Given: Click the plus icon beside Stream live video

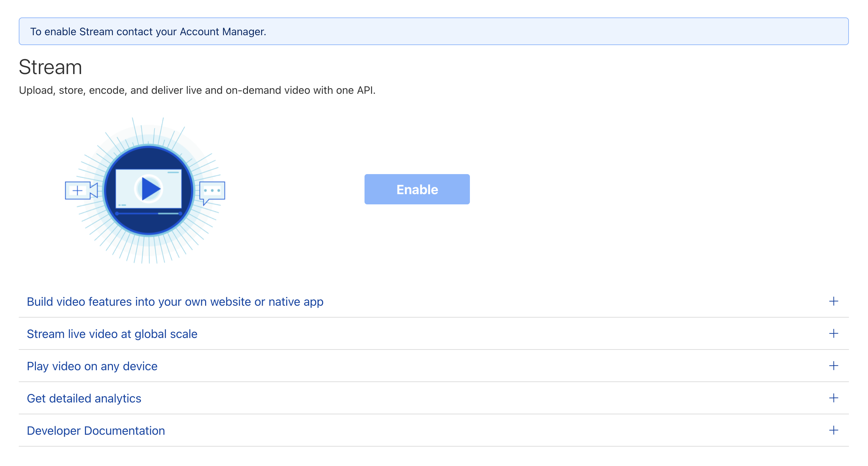Looking at the screenshot, I should pos(833,333).
